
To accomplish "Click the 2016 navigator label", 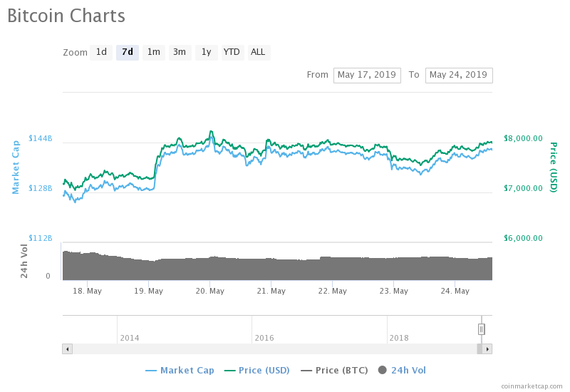I will point(264,338).
